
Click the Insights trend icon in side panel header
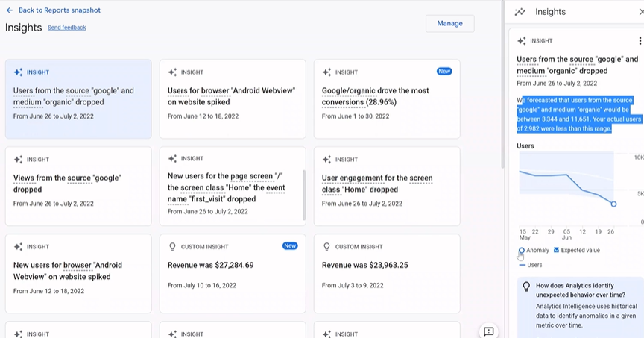520,12
